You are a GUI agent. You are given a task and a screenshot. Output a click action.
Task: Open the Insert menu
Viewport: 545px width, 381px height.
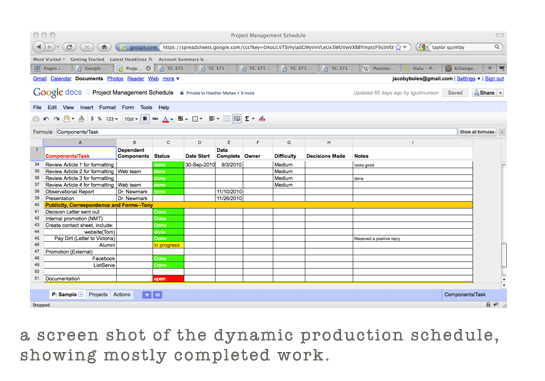click(87, 107)
